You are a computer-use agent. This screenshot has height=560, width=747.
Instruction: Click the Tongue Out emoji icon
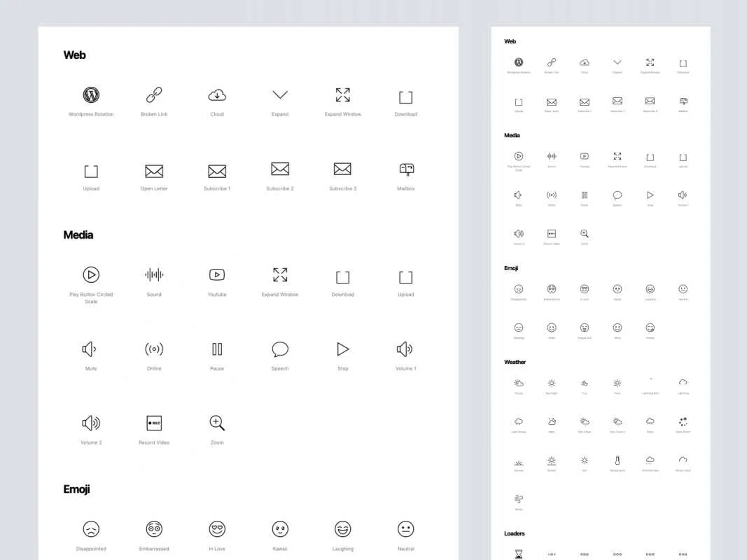point(585,328)
